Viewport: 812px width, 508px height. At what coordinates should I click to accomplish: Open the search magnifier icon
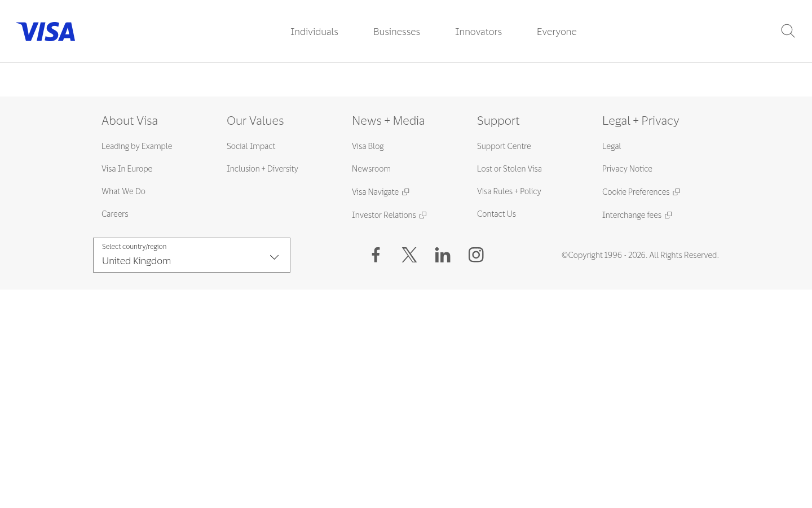coord(788,31)
